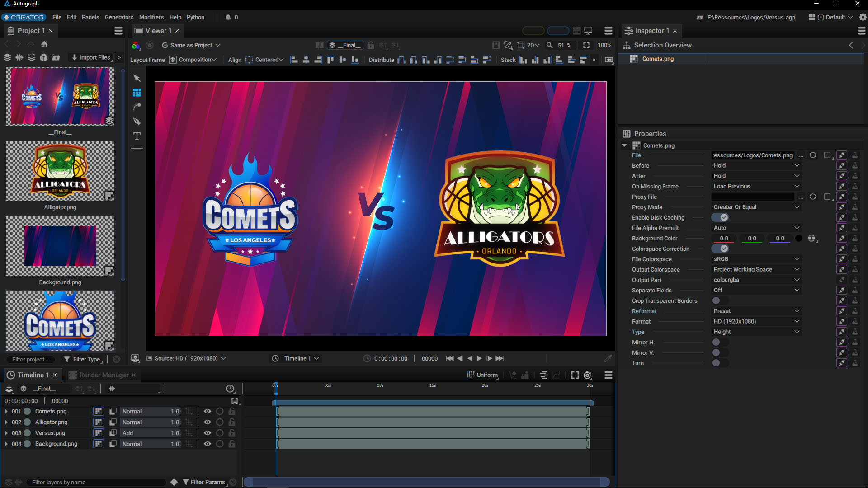Toggle viewer fullscreen icon

click(x=586, y=45)
